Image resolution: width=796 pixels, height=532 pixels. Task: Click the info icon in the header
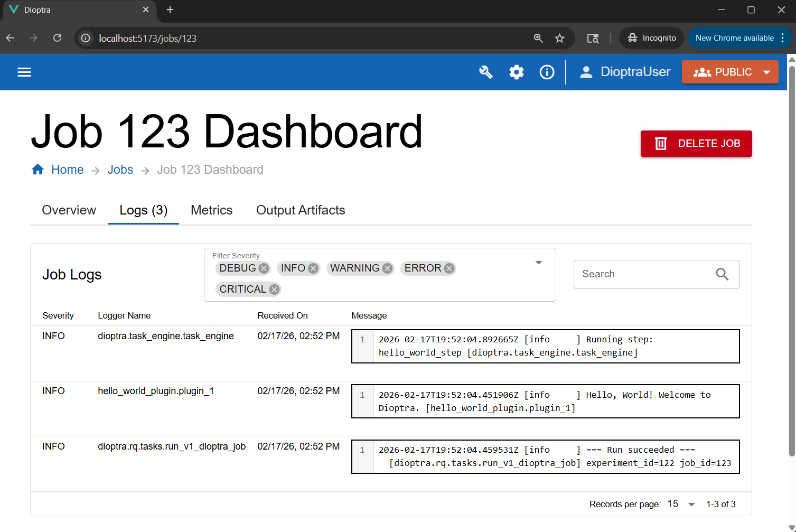(547, 72)
